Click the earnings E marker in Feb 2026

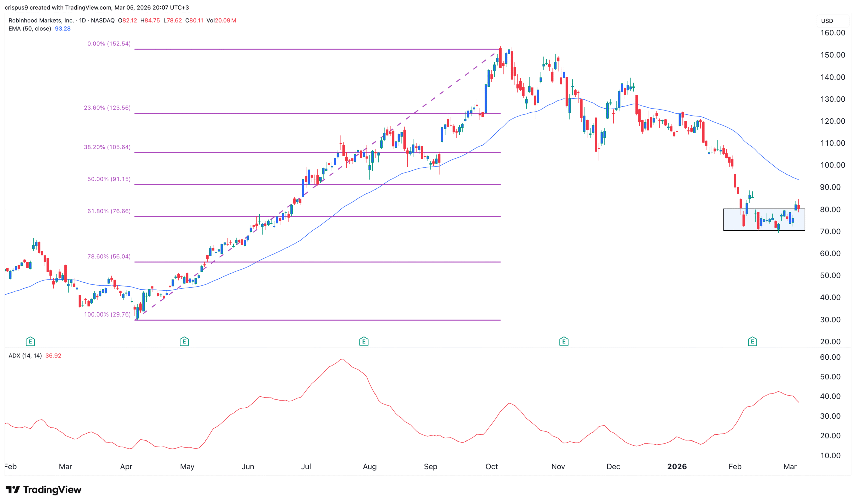[x=752, y=341]
